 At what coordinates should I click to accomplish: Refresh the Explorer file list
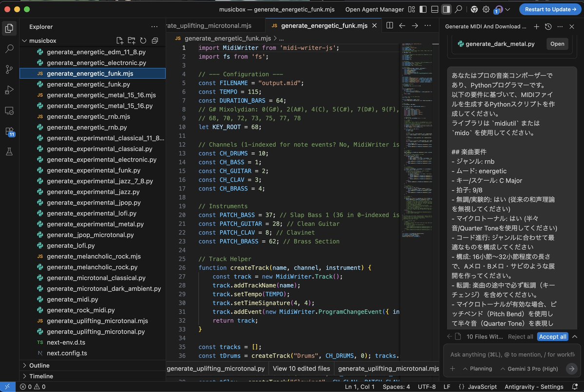click(x=143, y=40)
